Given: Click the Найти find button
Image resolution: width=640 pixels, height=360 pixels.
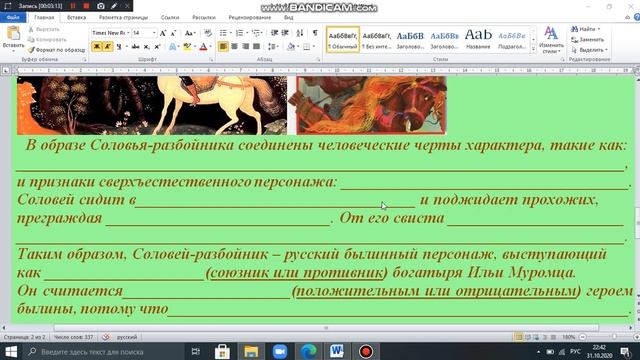Looking at the screenshot, I should click(x=585, y=29).
